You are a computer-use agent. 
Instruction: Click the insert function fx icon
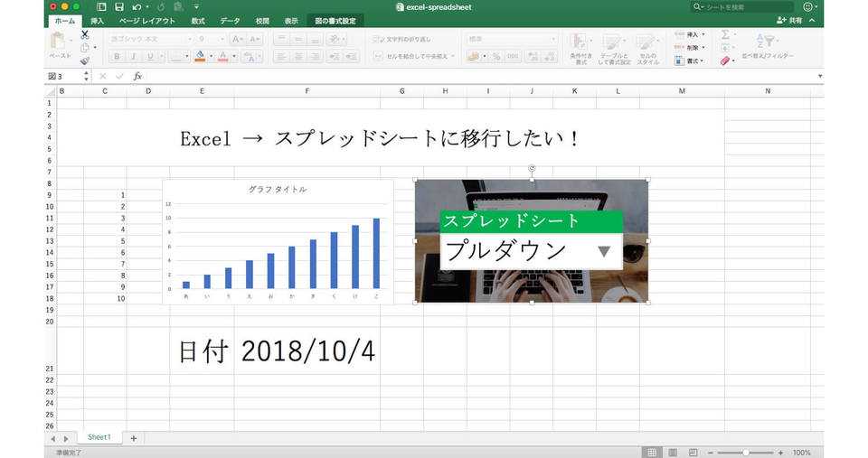click(137, 77)
